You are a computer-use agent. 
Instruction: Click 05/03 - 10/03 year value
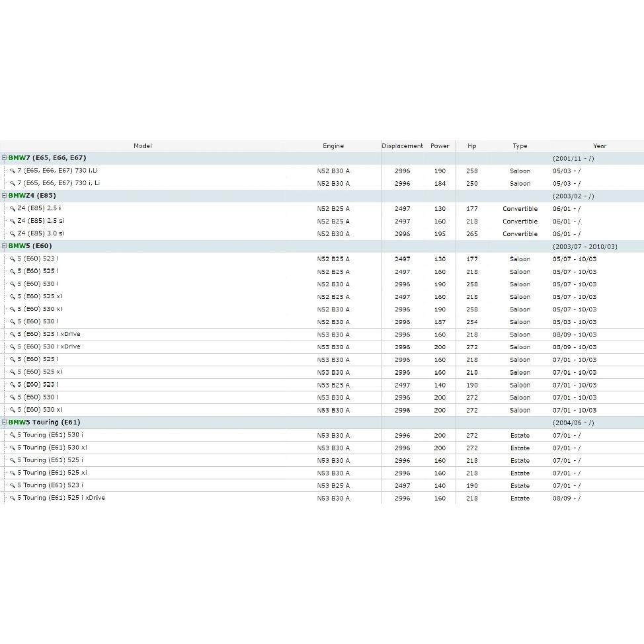click(x=575, y=322)
